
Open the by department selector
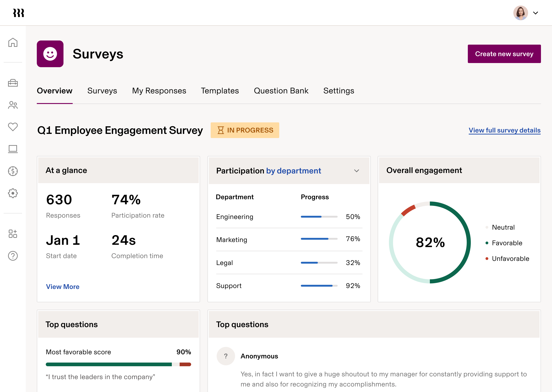[293, 171]
